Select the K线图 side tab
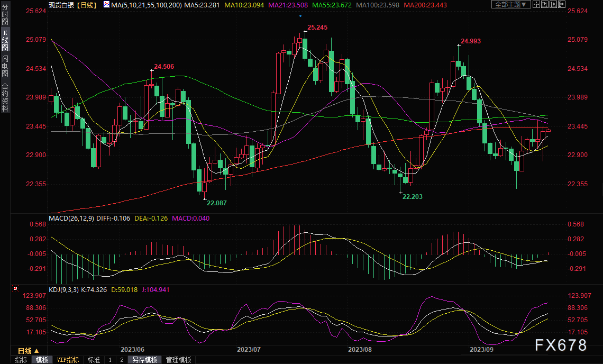The height and width of the screenshot is (364, 603). (x=5, y=40)
